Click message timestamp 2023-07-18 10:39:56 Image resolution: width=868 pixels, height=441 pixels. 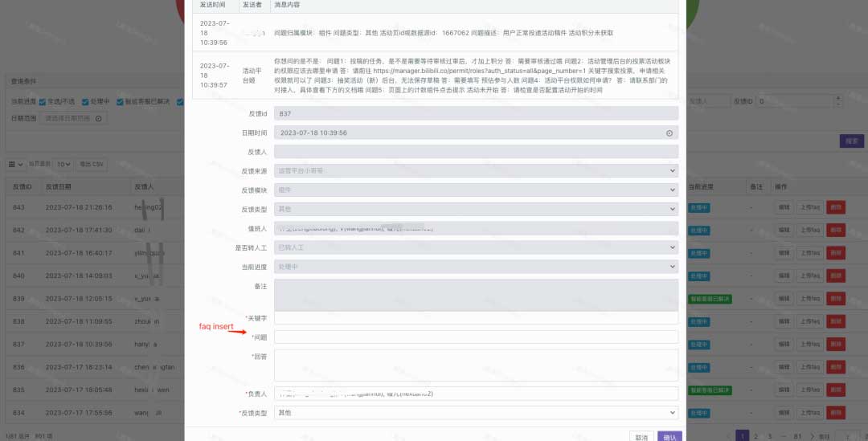tap(215, 33)
